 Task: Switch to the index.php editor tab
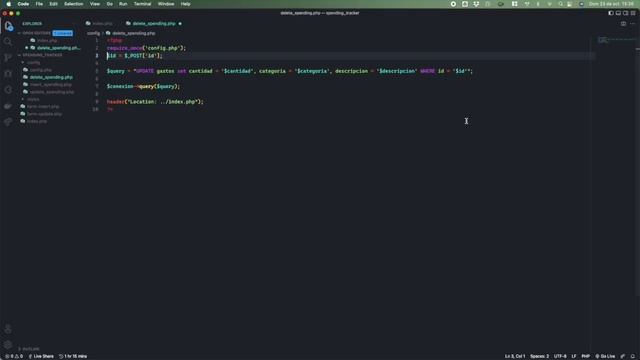[99, 24]
